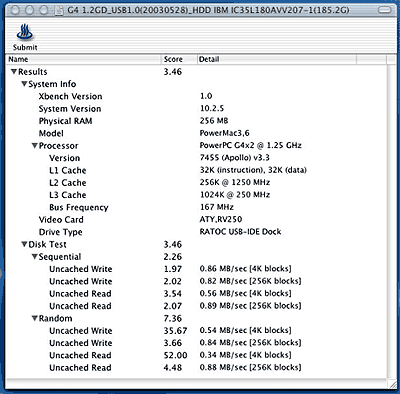This screenshot has width=400, height=394.
Task: Select the L3 Cache row
Action: [x=197, y=195]
